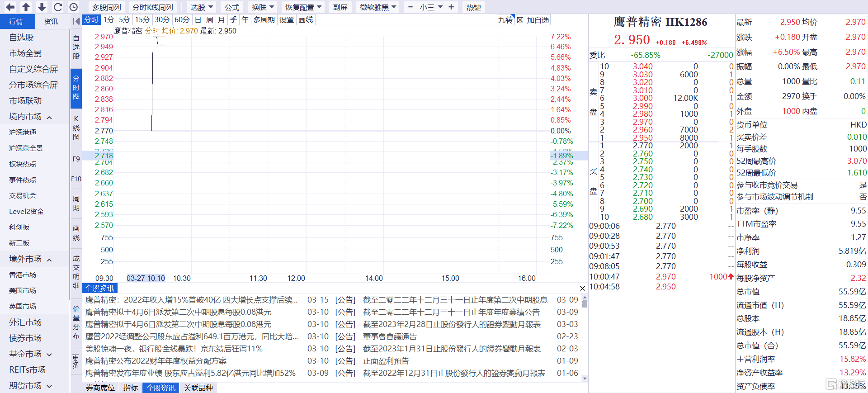Viewport: 868px width, 393px height.
Task: Click the back arrow icon
Action: (x=10, y=7)
